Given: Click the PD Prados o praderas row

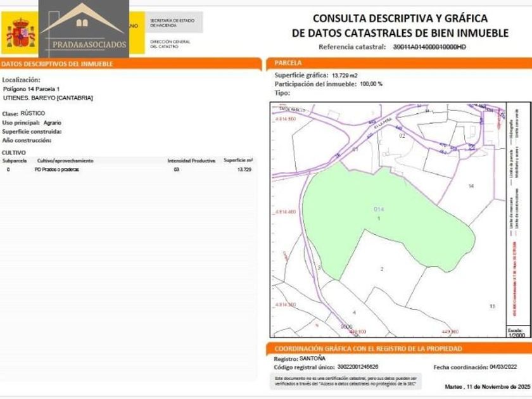Looking at the screenshot, I should [57, 170].
